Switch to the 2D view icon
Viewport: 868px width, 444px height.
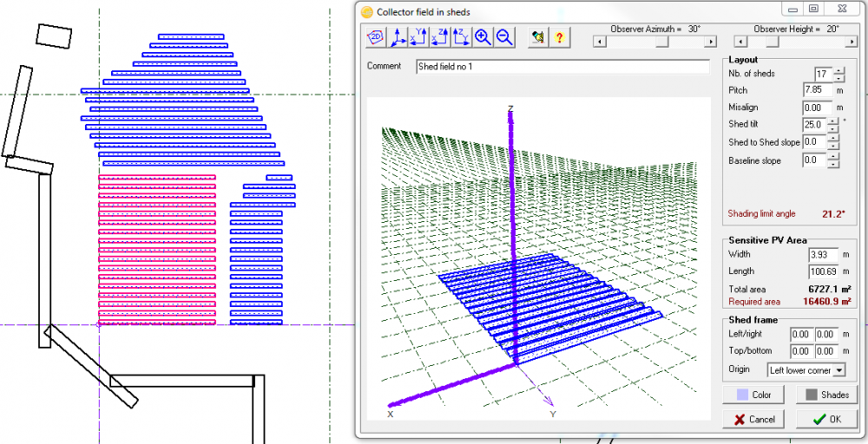click(x=377, y=37)
